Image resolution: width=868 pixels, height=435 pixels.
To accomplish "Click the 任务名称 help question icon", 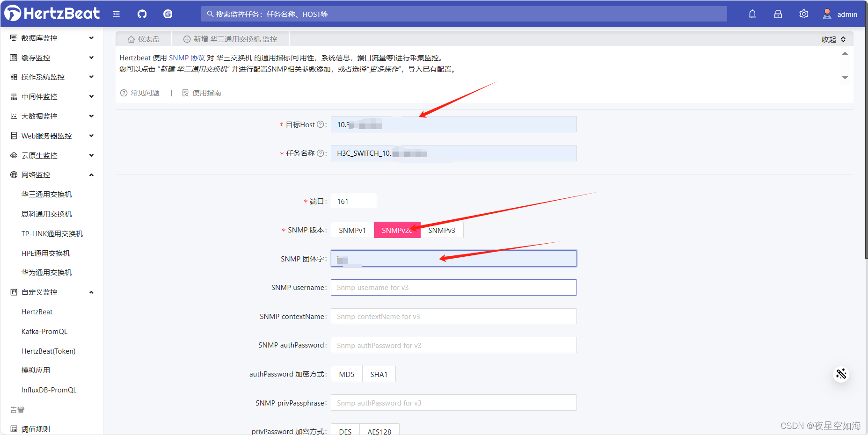I will [321, 153].
